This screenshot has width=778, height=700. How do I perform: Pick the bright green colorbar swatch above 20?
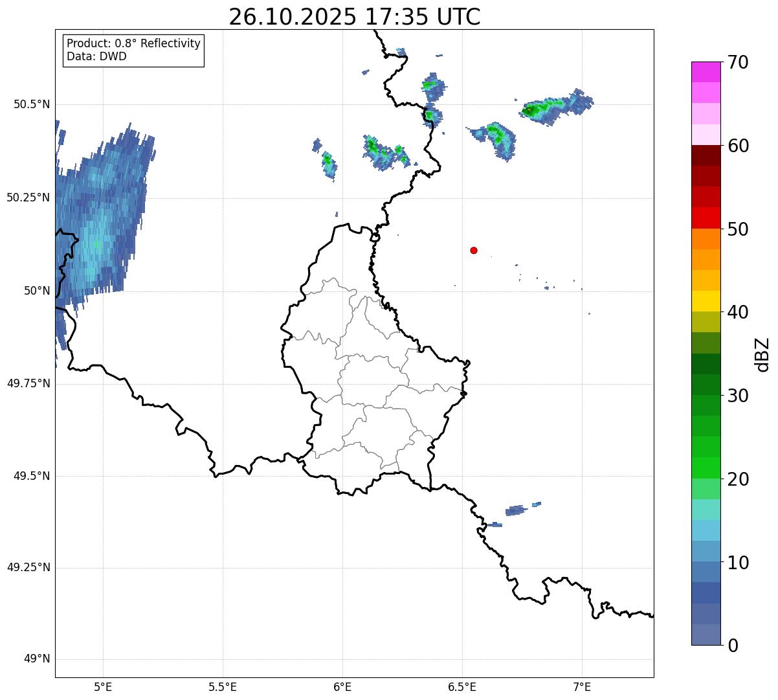tap(706, 468)
